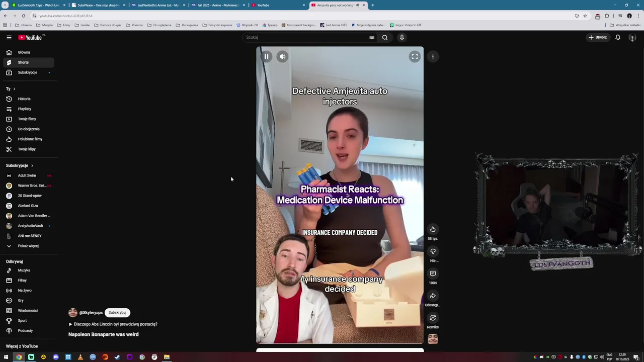644x362 pixels.
Task: Pause the playing Short video
Action: click(x=266, y=57)
